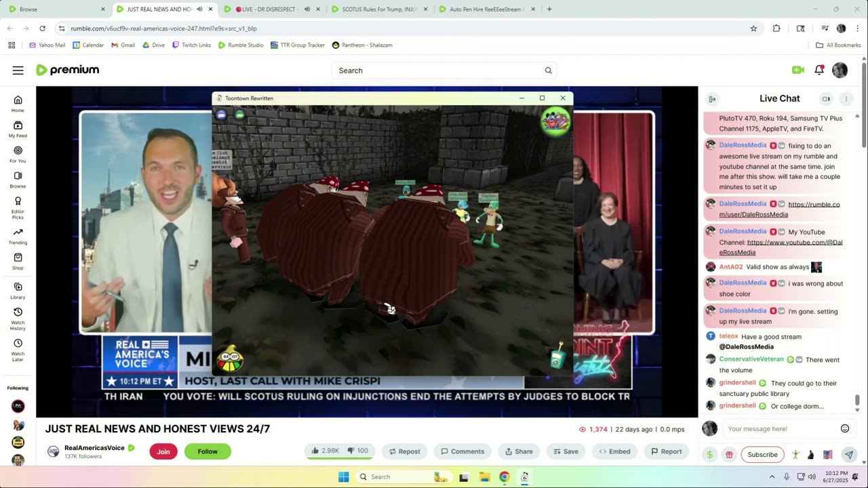This screenshot has width=868, height=488.
Task: Open Library in sidebar
Action: click(18, 290)
